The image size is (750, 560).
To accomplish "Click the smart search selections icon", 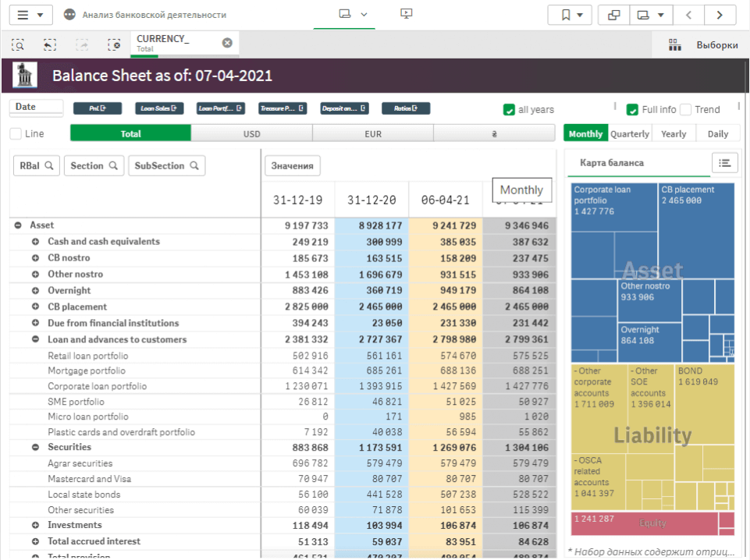I will [x=18, y=45].
